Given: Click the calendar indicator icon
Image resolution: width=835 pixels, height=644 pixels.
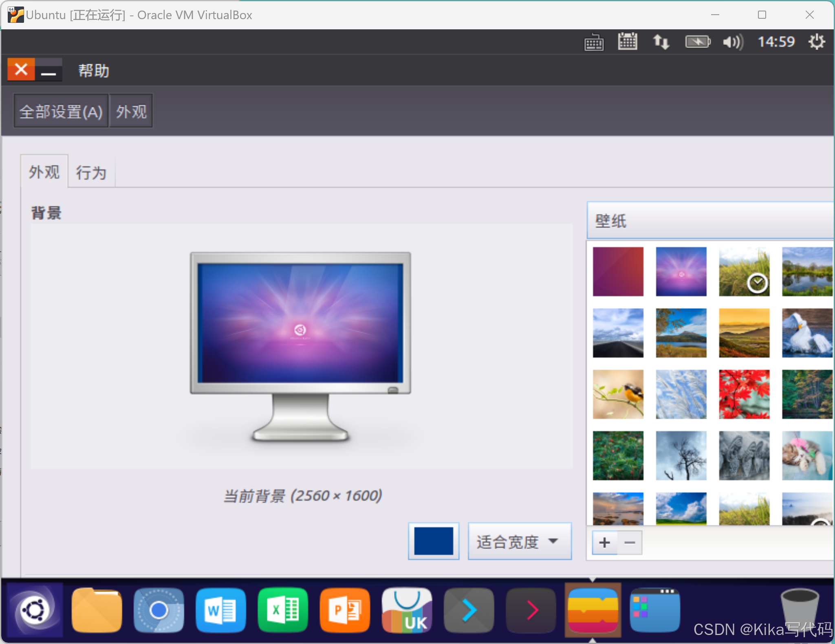Looking at the screenshot, I should click(627, 42).
